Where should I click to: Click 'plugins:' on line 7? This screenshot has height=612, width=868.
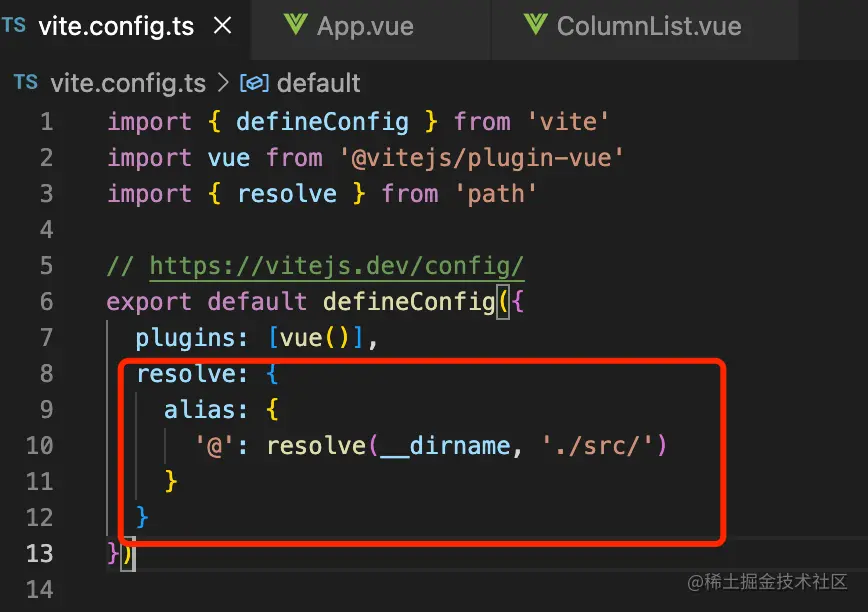[192, 338]
